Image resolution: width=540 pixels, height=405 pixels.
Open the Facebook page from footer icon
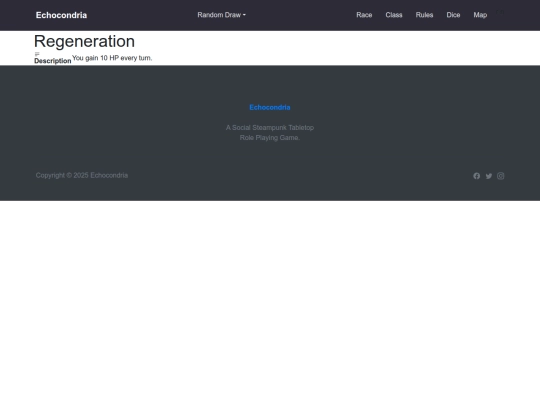pyautogui.click(x=476, y=176)
